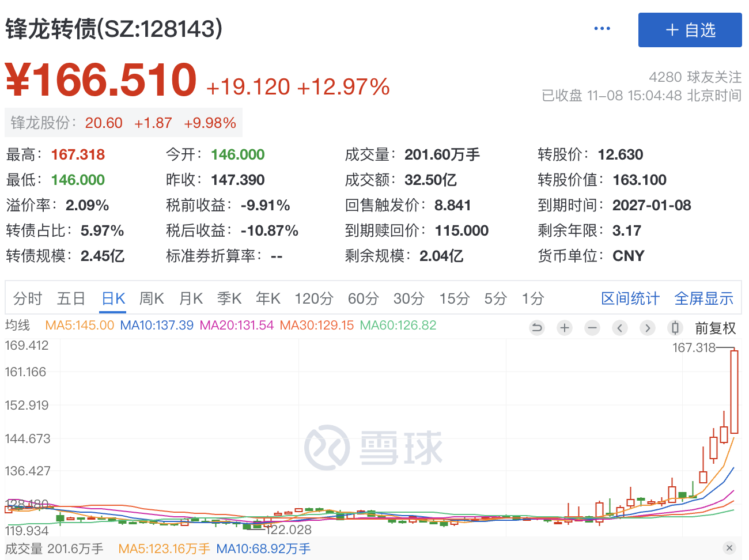The image size is (749, 560).
Task: Add to watchlist with 自选 button
Action: 690,30
